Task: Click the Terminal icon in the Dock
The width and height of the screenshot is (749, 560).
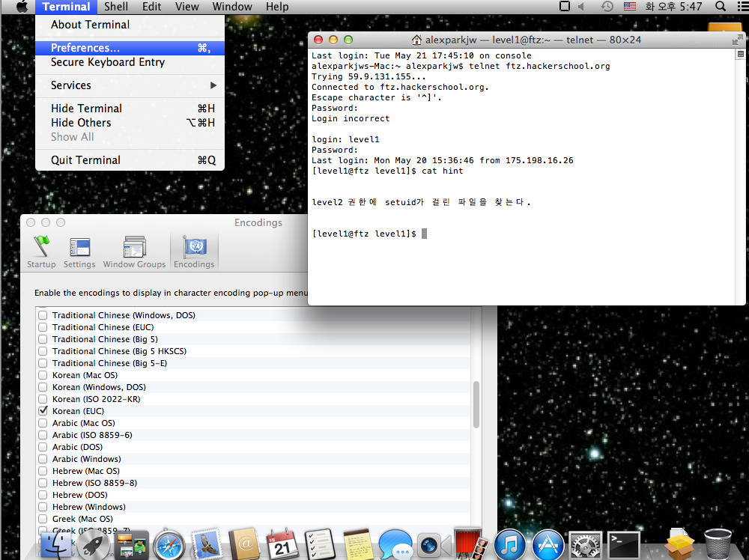Action: coord(623,544)
